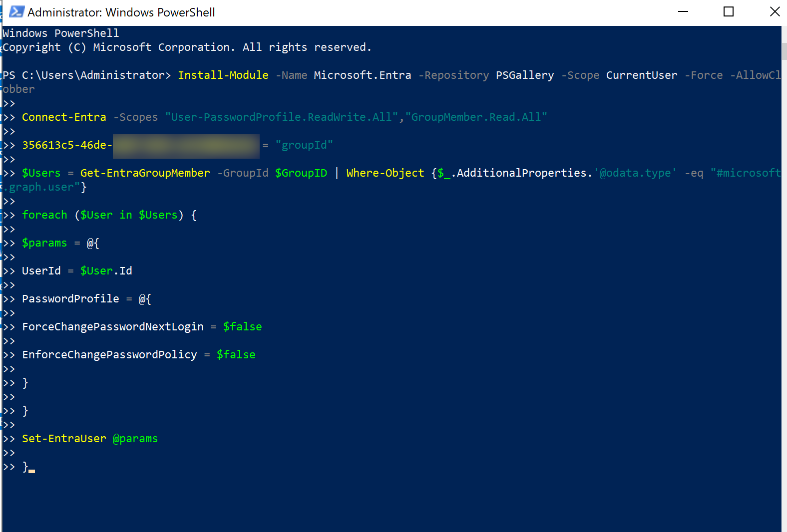Click the "User-PasswordProfile.ReadWrite.All" scope string
Image resolution: width=787 pixels, height=532 pixels.
[282, 117]
